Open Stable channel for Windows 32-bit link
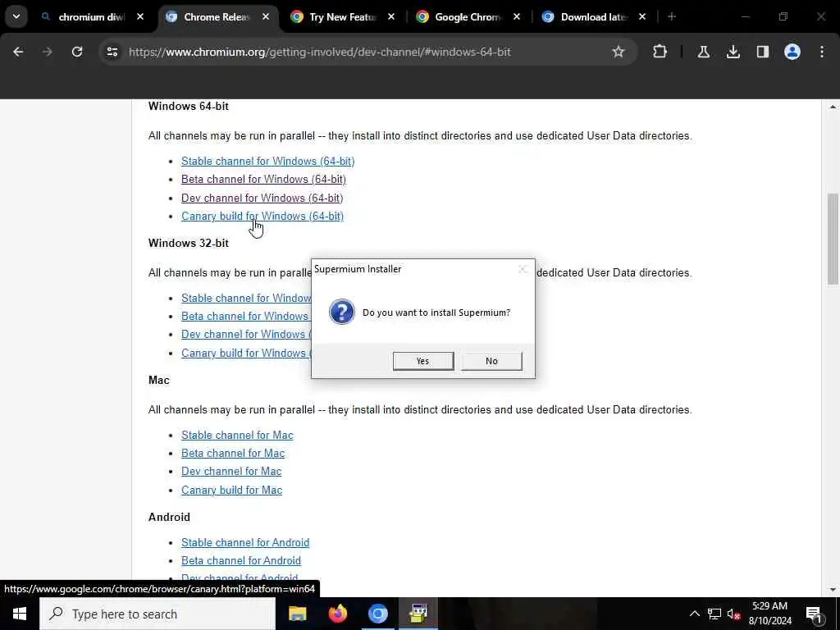 [246, 298]
